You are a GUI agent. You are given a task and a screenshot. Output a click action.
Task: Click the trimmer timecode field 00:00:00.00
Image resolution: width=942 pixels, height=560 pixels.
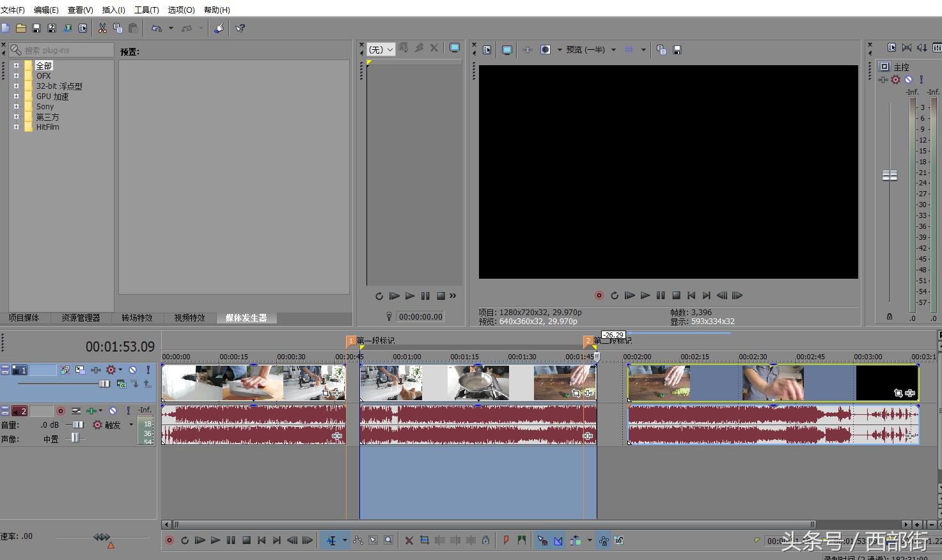420,316
